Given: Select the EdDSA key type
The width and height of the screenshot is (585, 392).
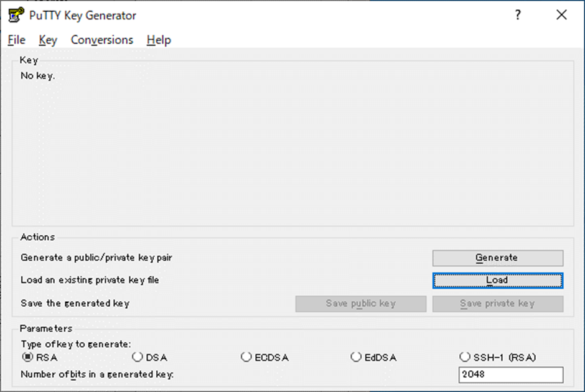Looking at the screenshot, I should coord(373,357).
